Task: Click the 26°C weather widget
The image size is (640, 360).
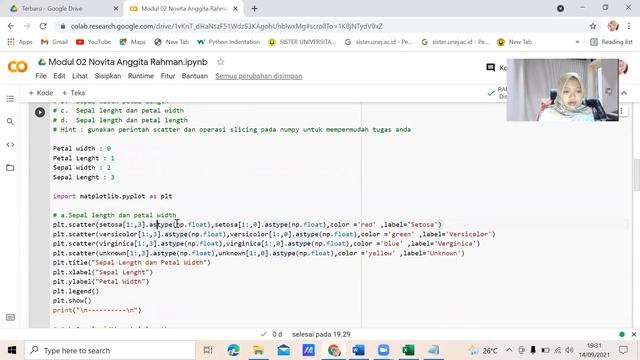Action: tap(483, 350)
